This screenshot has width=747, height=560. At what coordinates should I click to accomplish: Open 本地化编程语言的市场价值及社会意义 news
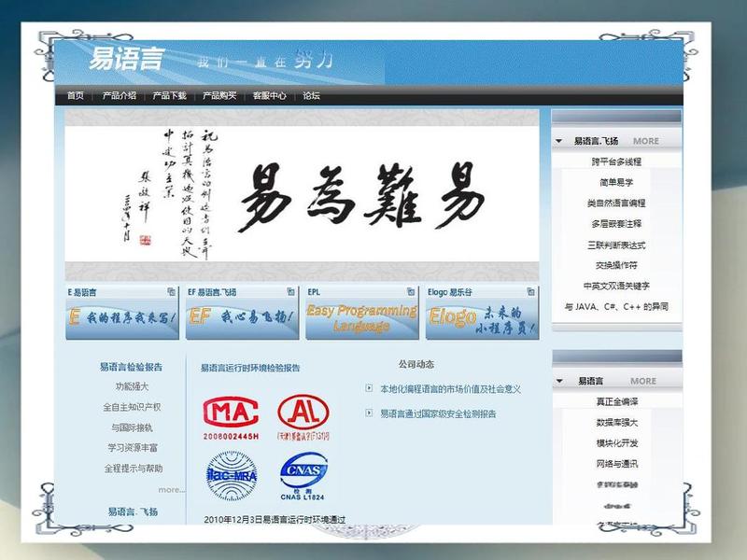pyautogui.click(x=450, y=389)
